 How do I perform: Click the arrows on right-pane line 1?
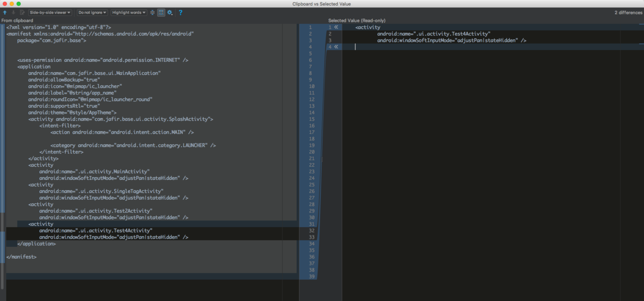(x=336, y=27)
